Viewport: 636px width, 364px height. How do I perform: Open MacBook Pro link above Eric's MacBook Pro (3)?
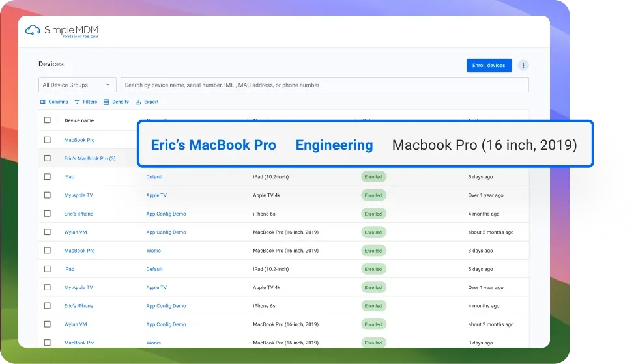click(x=79, y=140)
